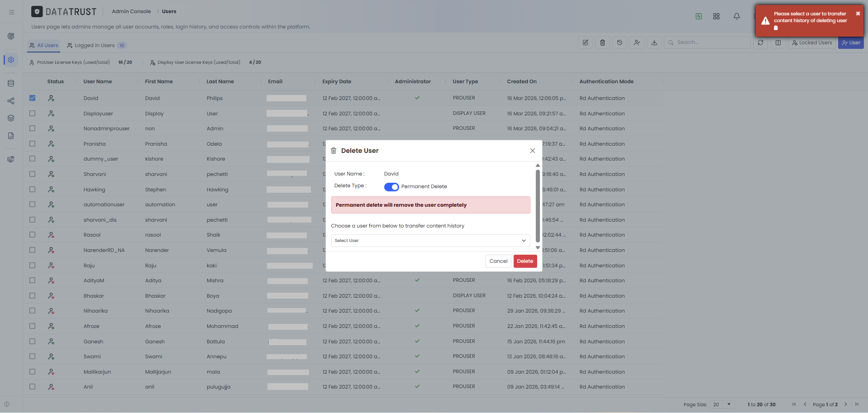Click the user check toolbar icon

(x=637, y=43)
